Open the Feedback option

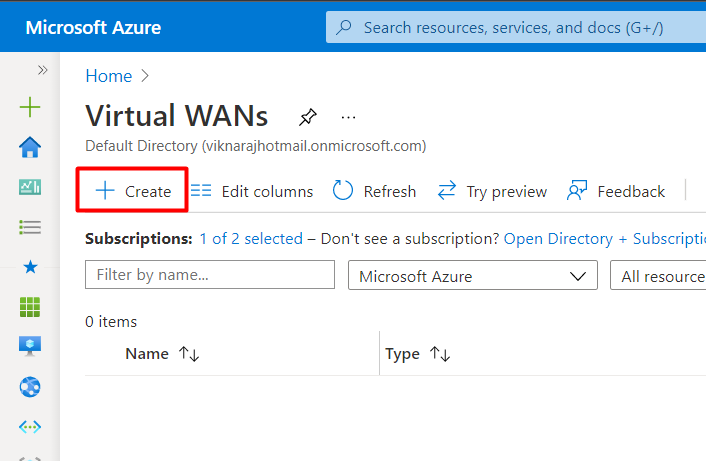[x=616, y=191]
